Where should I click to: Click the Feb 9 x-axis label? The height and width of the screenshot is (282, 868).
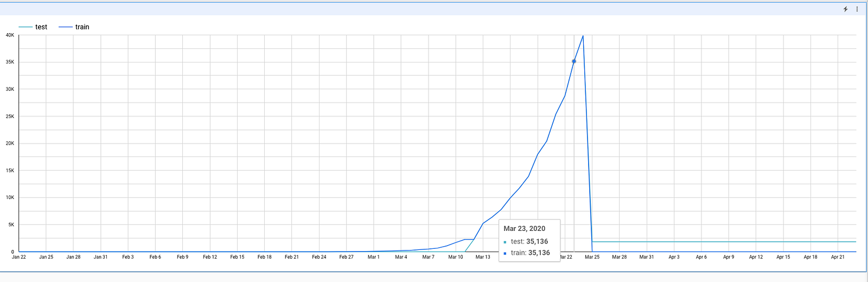[x=182, y=257]
